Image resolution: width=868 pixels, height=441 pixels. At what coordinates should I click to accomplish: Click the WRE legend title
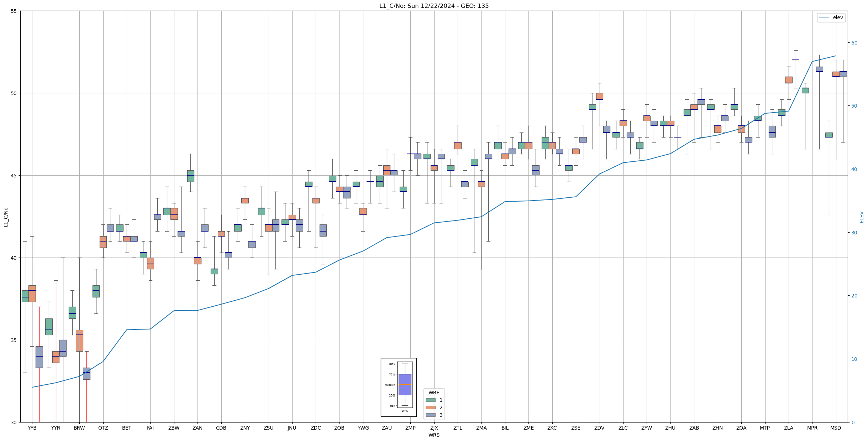[433, 393]
